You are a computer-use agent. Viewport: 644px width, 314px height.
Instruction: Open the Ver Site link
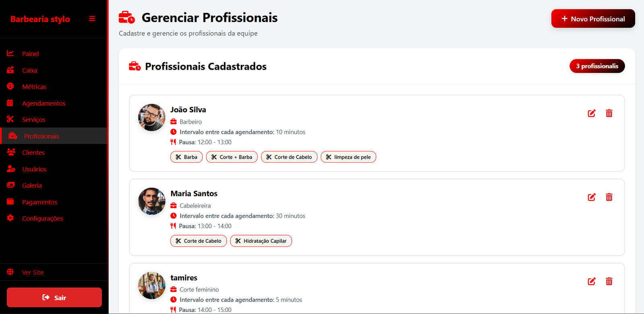tap(33, 273)
